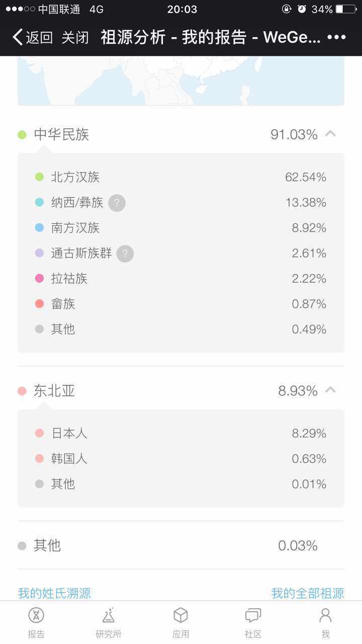The height and width of the screenshot is (644, 362).
Task: Collapse the 中华民族 section chevron
Action: 330,134
